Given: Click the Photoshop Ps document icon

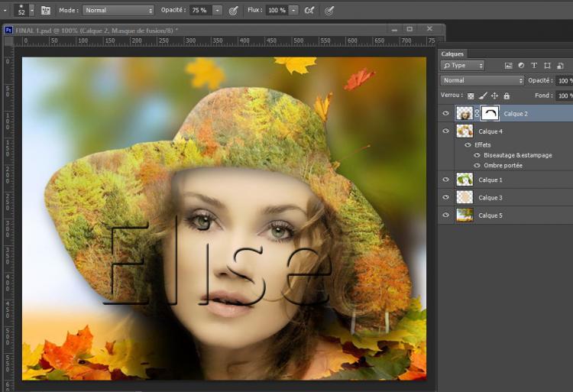Looking at the screenshot, I should [x=8, y=30].
